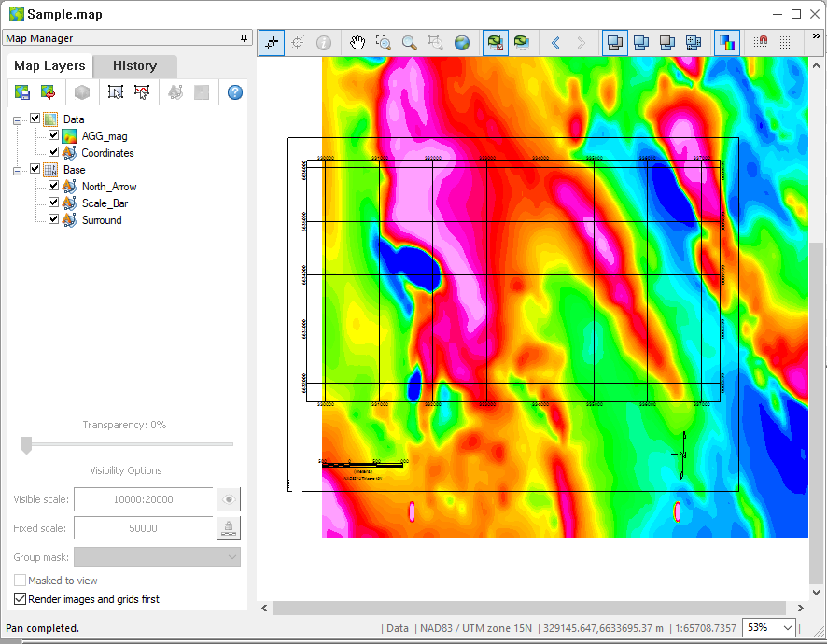This screenshot has height=644, width=827.
Task: Click the Fixed scale input field
Action: pyautogui.click(x=143, y=528)
